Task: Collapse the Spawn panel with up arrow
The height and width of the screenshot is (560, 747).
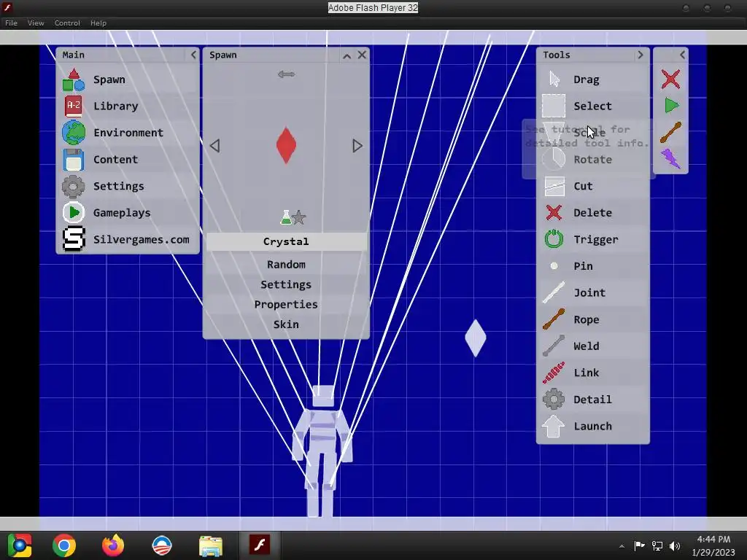Action: tap(347, 55)
